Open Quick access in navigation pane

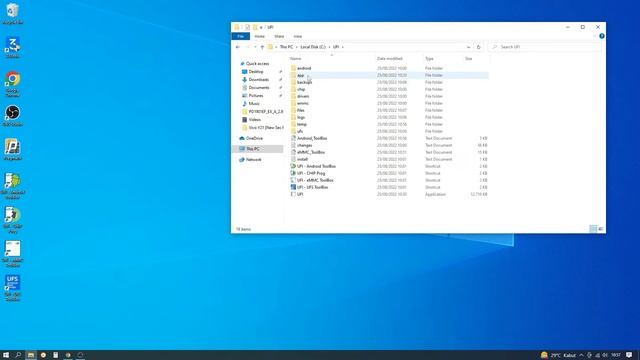pos(257,64)
